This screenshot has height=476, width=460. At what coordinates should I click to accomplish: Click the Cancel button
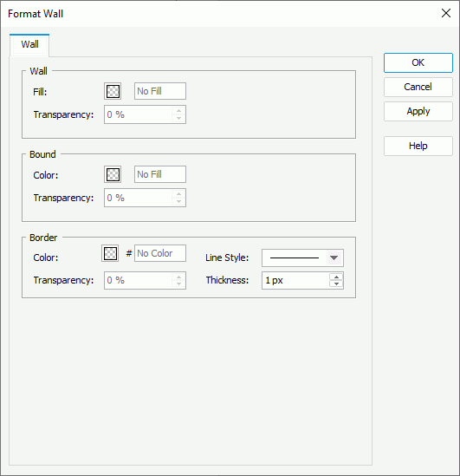point(418,87)
